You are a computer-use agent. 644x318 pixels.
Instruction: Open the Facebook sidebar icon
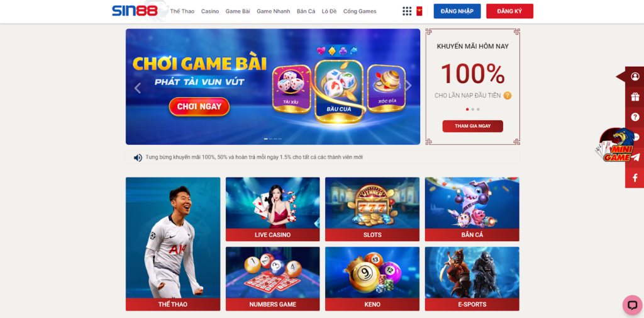(x=635, y=178)
